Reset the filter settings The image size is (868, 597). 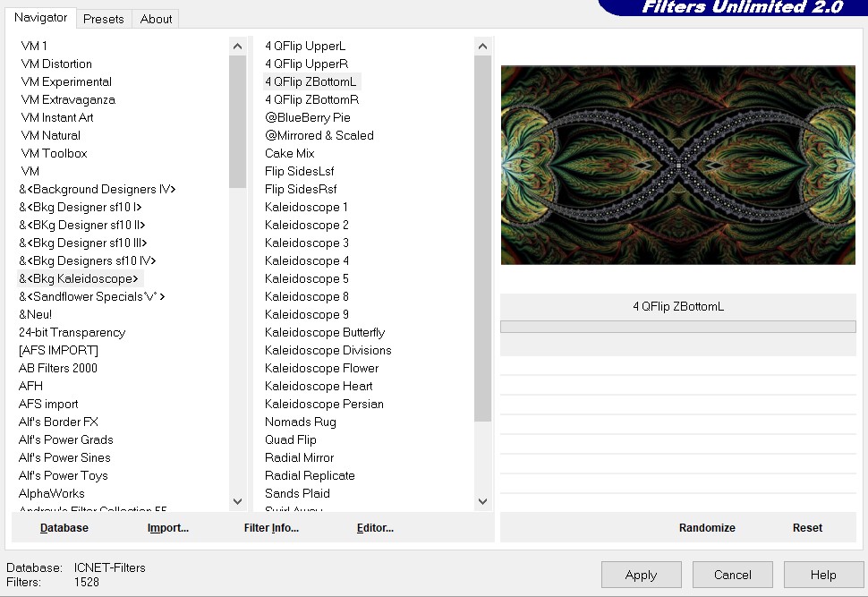[807, 528]
